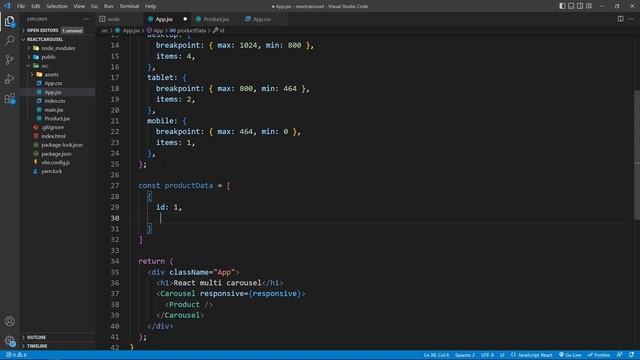
Task: Click the feedback icon in status bar
Action: click(620, 355)
